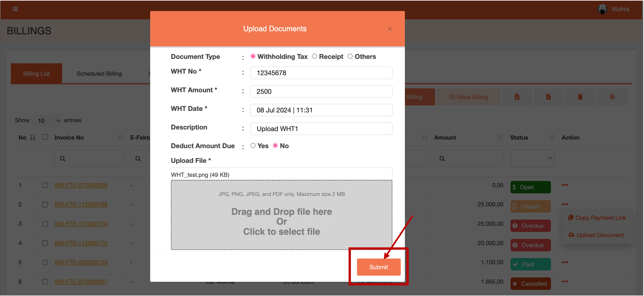
Task: Close the Upload Documents dialog
Action: point(390,29)
